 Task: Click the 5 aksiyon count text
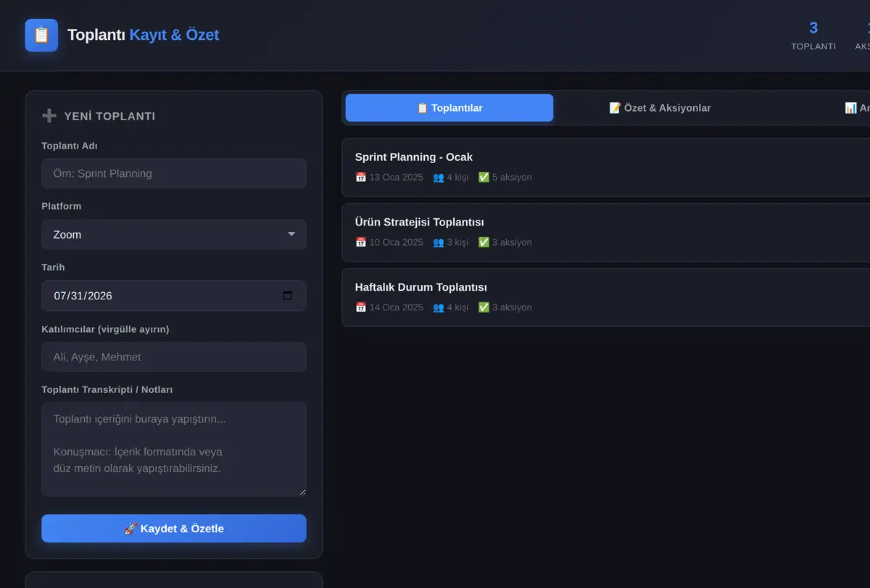(512, 177)
